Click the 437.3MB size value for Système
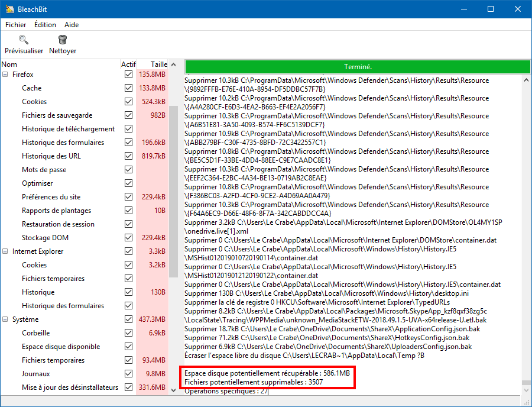The width and height of the screenshot is (532, 407). pos(152,319)
